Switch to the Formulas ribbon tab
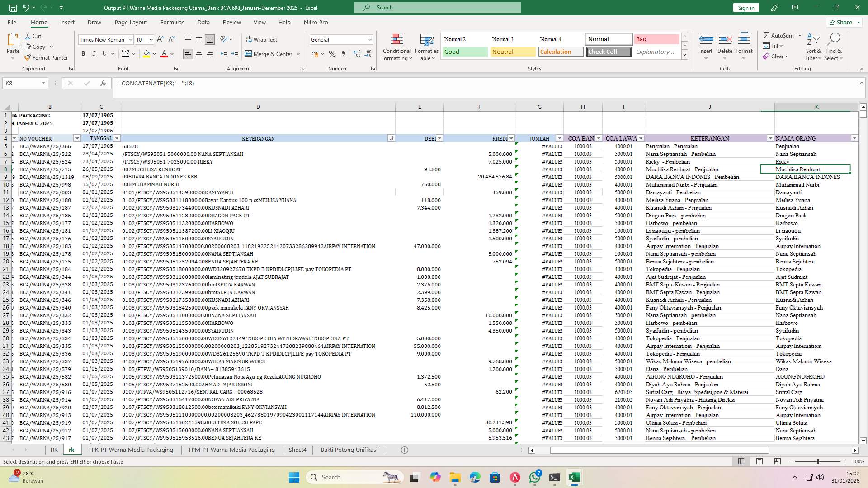868x488 pixels. point(172,22)
